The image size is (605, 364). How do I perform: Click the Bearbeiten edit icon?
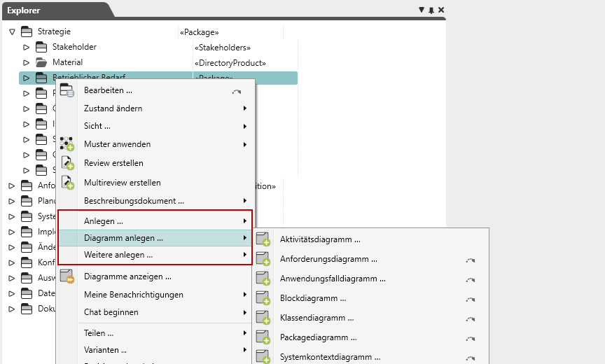(67, 90)
